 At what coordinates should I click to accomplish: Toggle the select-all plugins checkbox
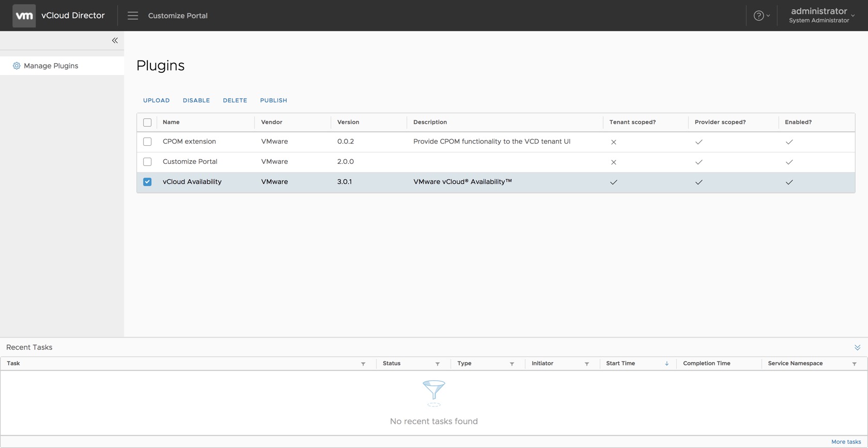(147, 122)
